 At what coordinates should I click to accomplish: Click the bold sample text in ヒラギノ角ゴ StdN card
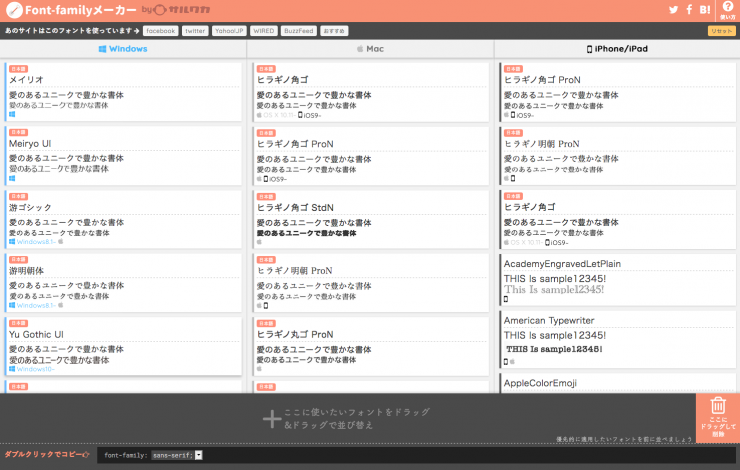tap(306, 233)
